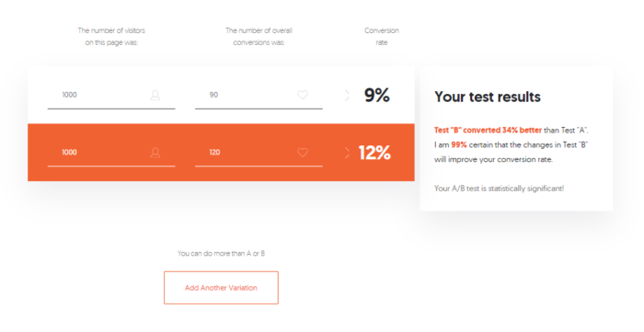Click the 9% conversion rate value
The image size is (644, 332).
[377, 96]
